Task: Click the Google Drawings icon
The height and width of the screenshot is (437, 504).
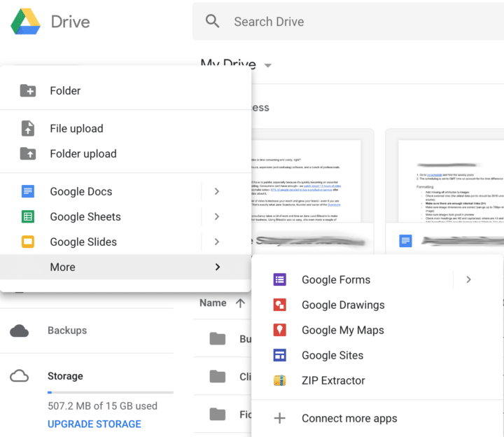Action: pyautogui.click(x=279, y=305)
